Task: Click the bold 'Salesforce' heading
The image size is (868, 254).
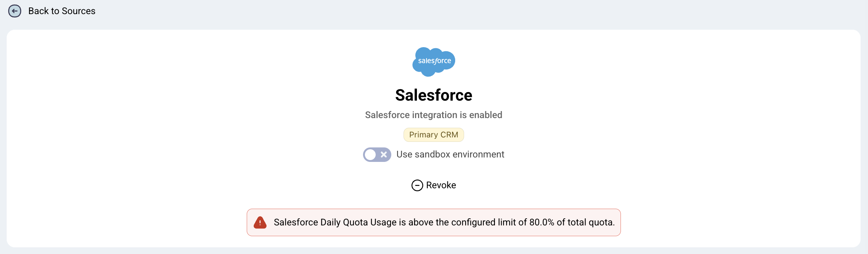Action: (434, 95)
